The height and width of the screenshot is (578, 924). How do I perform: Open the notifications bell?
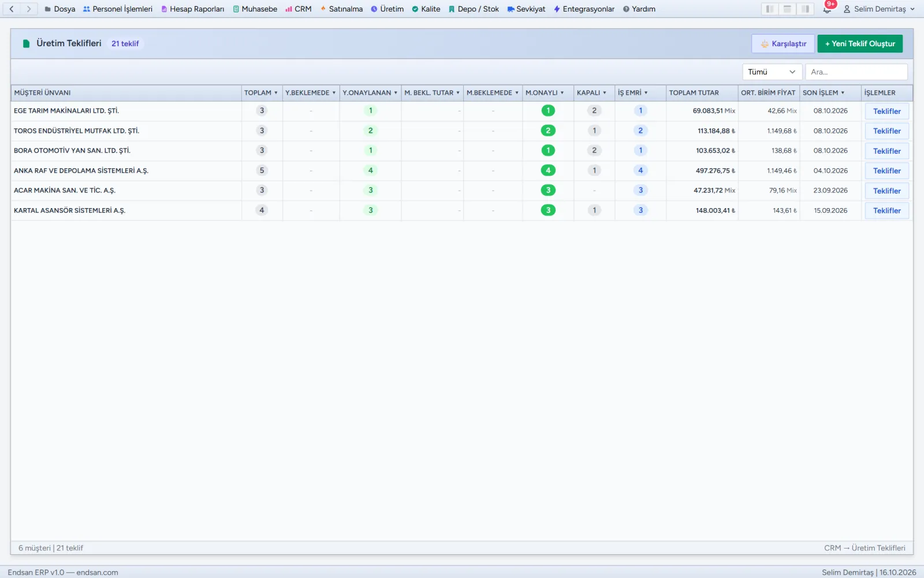pos(827,9)
